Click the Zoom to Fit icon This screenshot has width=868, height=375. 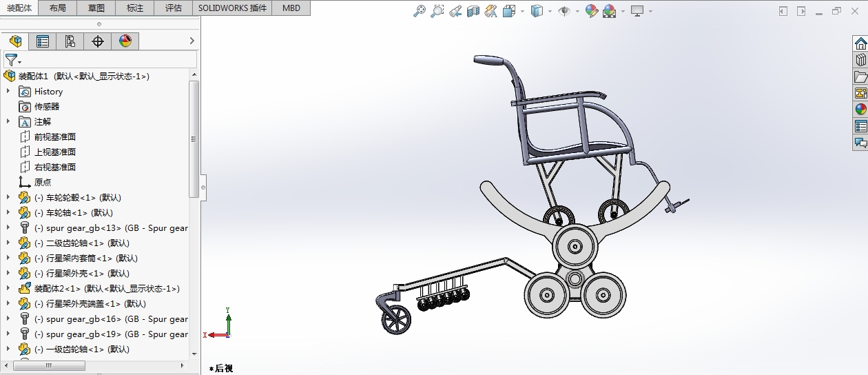[x=419, y=11]
